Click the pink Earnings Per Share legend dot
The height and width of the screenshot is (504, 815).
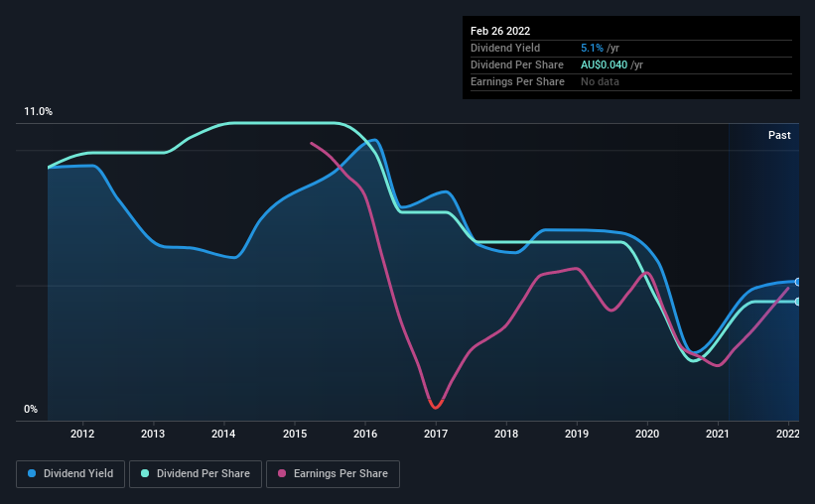(282, 473)
